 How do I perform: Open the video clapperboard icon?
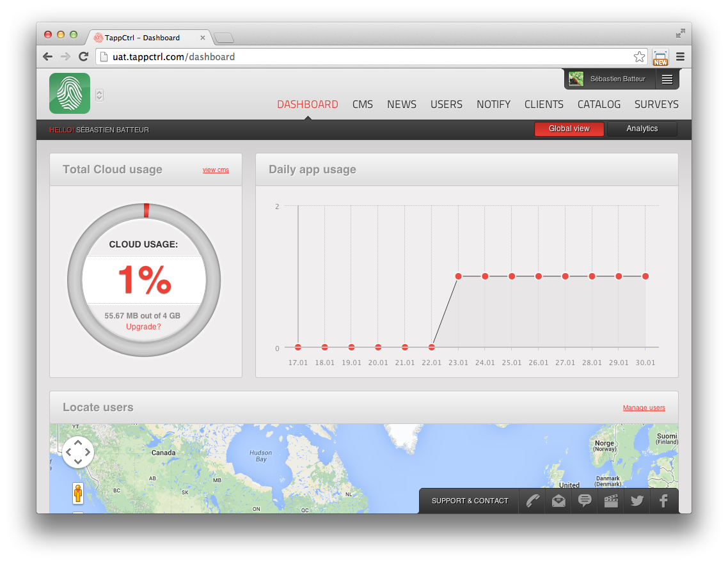coord(611,501)
